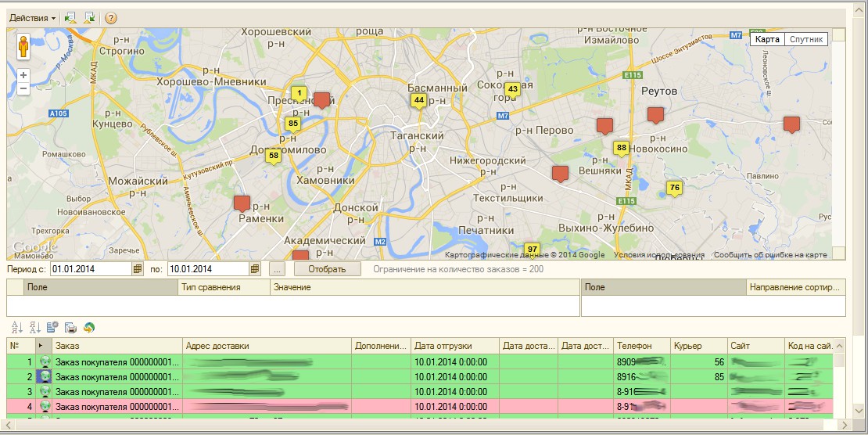Click Значение column header
This screenshot has height=435, width=868.
click(x=425, y=287)
